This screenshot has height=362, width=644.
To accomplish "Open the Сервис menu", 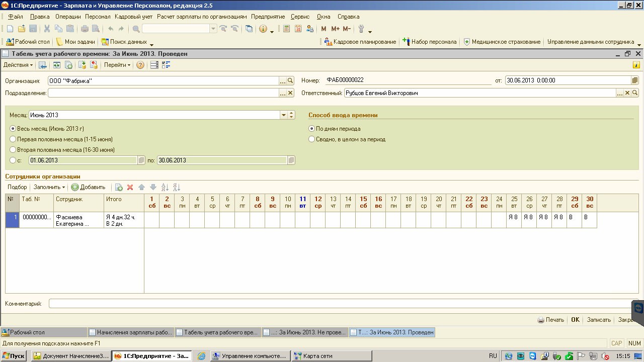I will click(300, 17).
